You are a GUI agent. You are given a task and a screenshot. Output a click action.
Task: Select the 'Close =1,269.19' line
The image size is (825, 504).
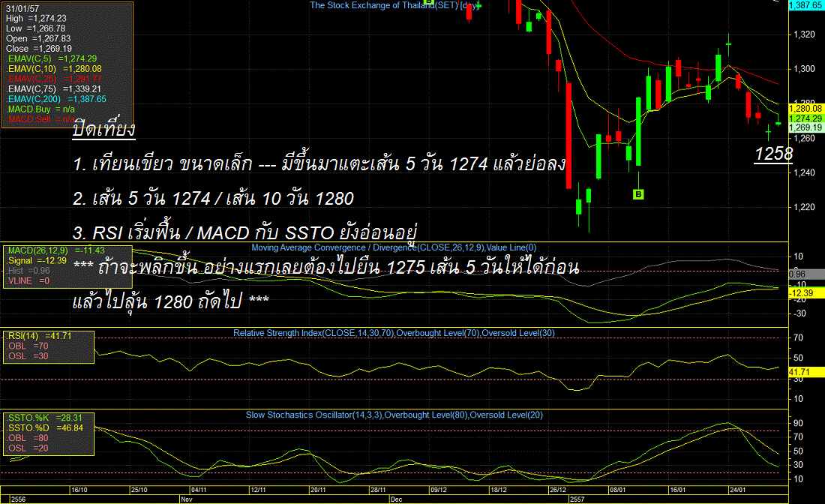39,49
